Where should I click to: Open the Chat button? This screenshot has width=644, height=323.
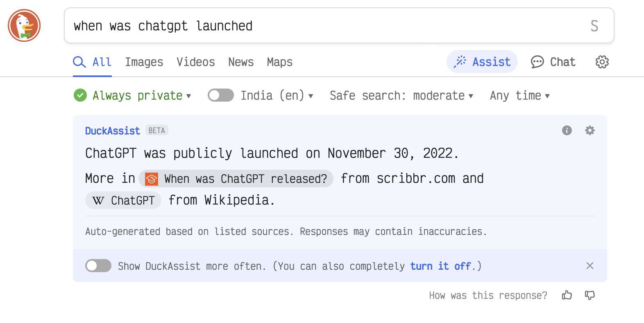coord(553,62)
